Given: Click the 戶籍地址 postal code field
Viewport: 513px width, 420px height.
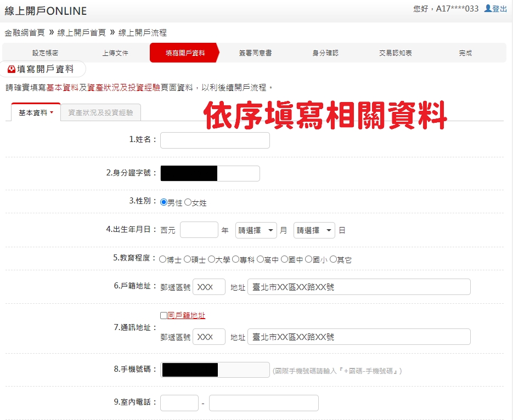Looking at the screenshot, I should [208, 287].
